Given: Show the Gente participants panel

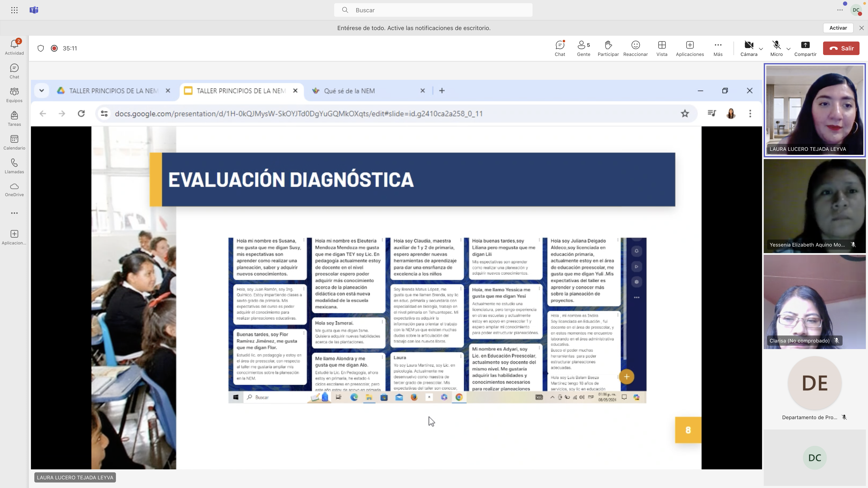Looking at the screenshot, I should click(x=584, y=49).
